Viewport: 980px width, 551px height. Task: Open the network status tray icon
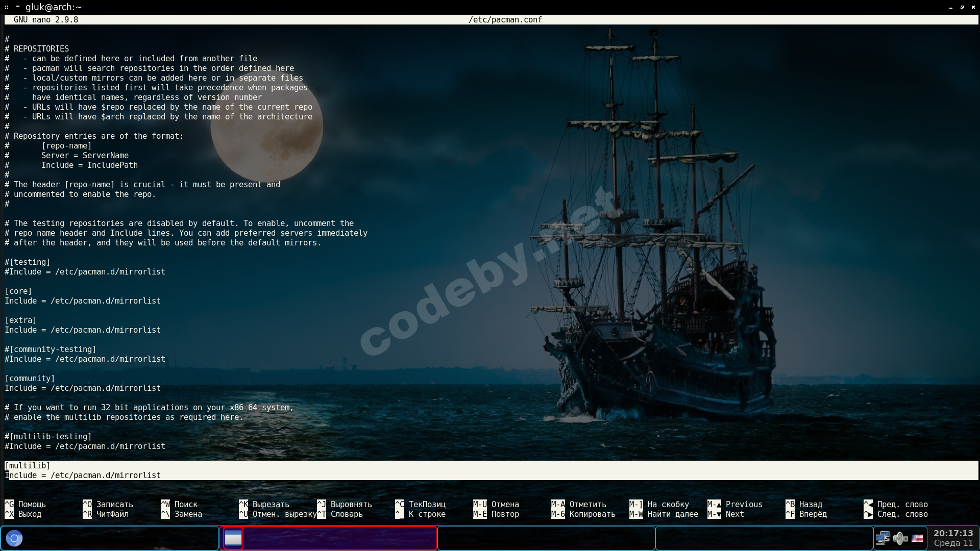pyautogui.click(x=883, y=538)
